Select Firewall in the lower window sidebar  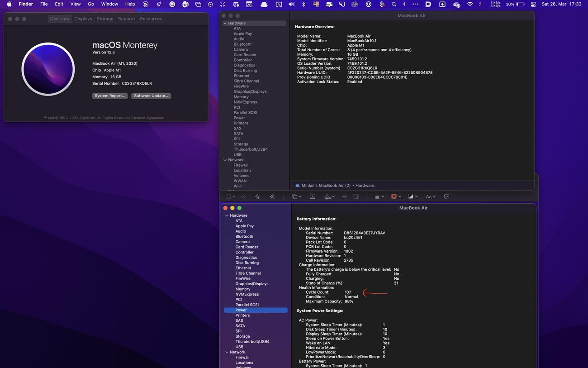(x=242, y=358)
